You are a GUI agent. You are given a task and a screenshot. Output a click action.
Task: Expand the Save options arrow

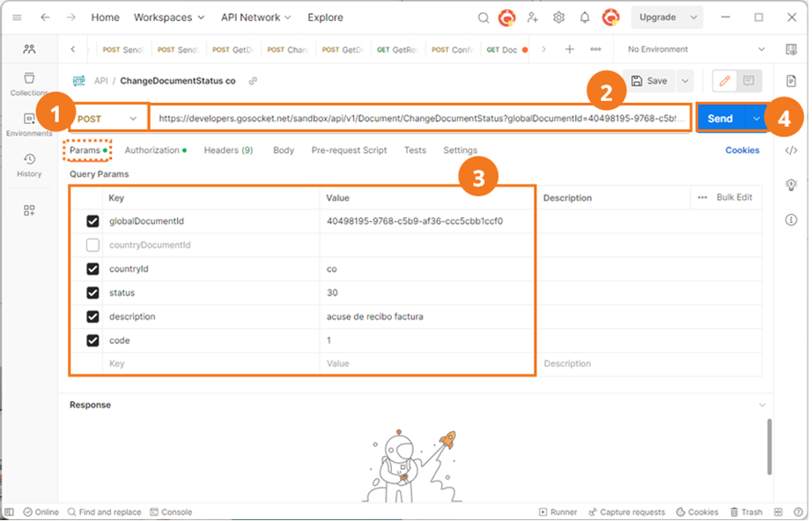685,81
